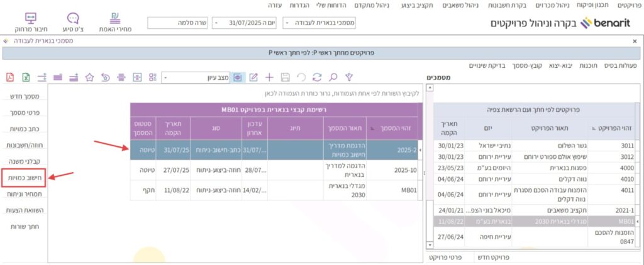Switch to the בדיקת שינויים tab
The width and height of the screenshot is (644, 265).
pos(488,65)
